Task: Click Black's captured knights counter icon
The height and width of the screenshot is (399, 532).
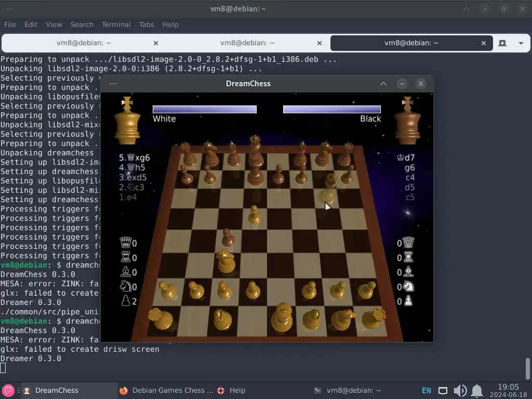Action: [408, 286]
